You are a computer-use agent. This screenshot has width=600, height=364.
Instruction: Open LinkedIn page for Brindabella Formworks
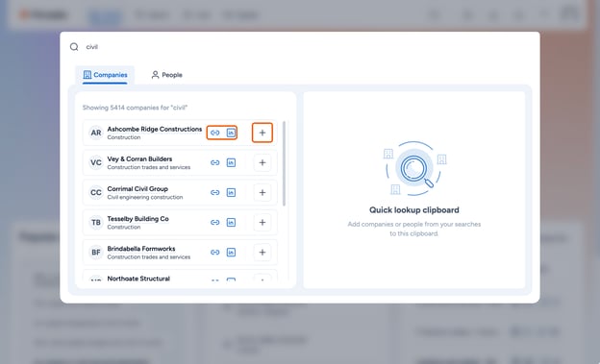231,252
